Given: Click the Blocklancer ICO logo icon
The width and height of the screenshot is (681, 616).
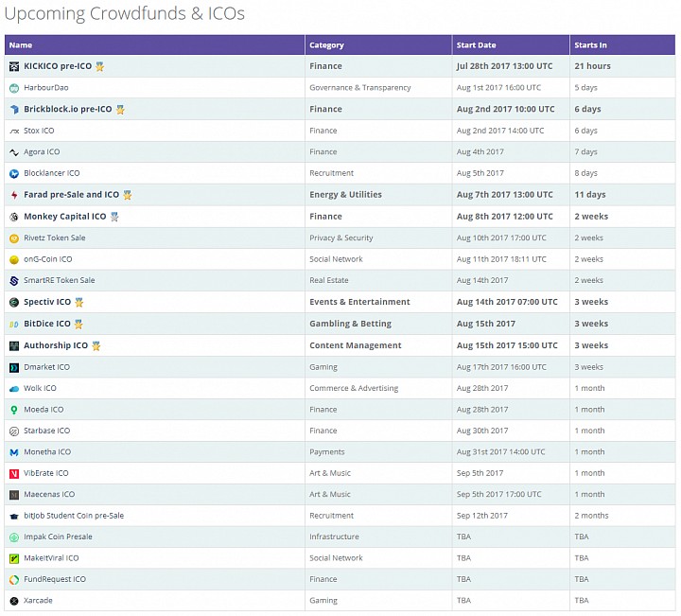Looking at the screenshot, I should point(14,174).
